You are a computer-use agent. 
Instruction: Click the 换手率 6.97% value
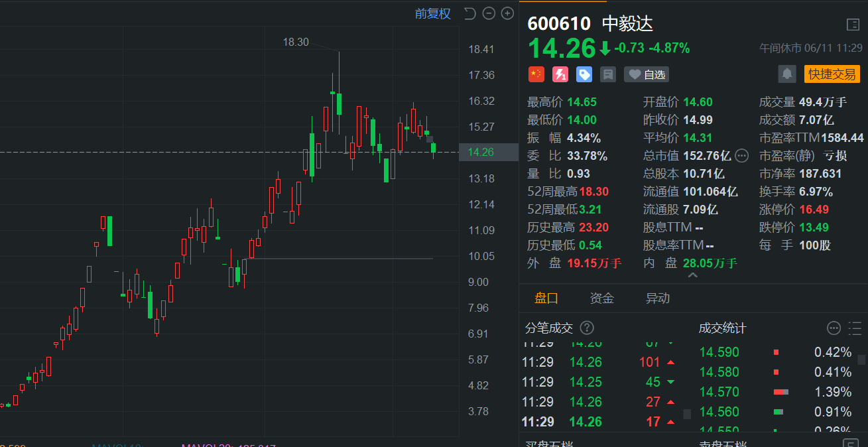point(816,192)
